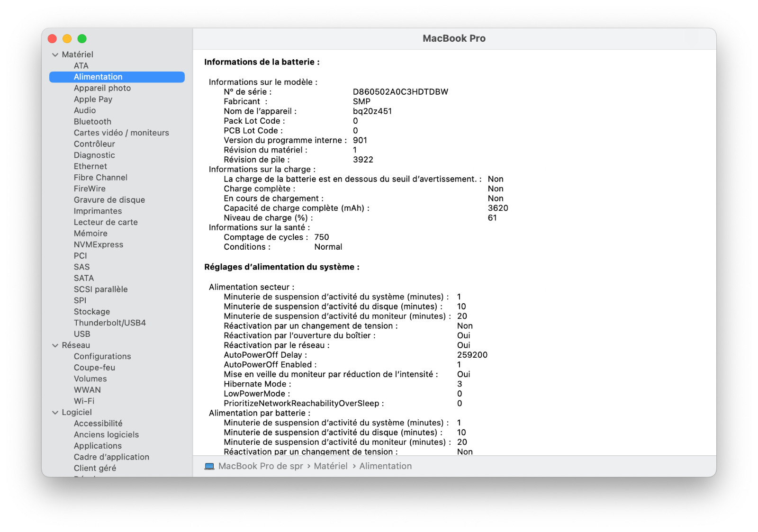The width and height of the screenshot is (758, 532).
Task: Collapse the Réseau section chevron
Action: click(55, 346)
